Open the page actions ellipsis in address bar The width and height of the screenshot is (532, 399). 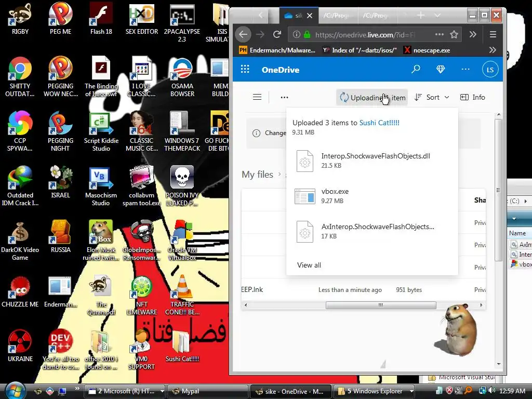click(440, 34)
